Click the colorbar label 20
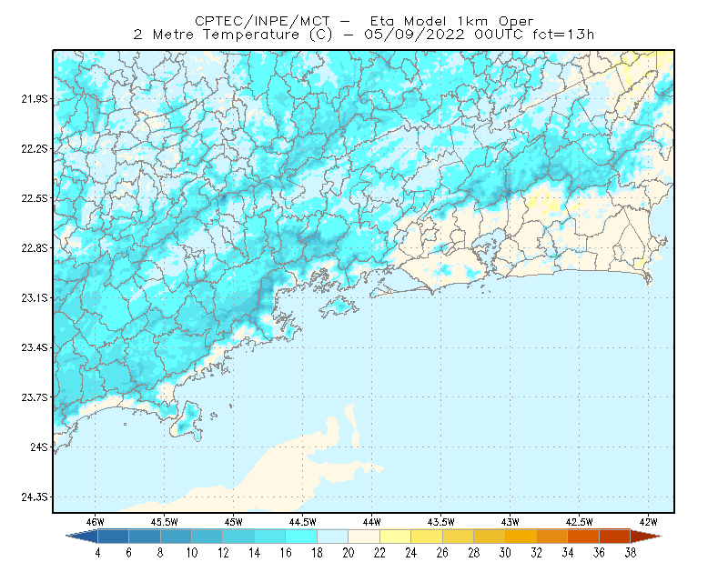The height and width of the screenshot is (562, 728). 349,553
